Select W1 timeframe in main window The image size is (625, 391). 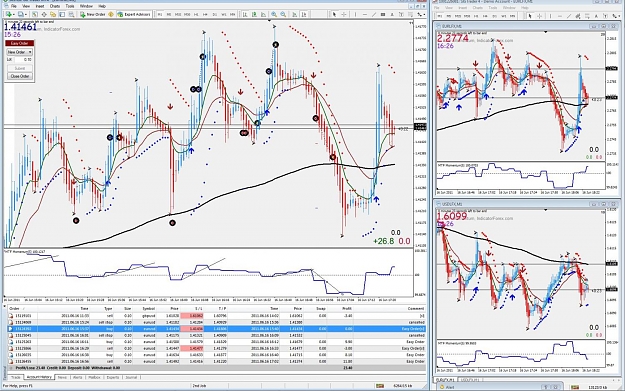pos(224,14)
